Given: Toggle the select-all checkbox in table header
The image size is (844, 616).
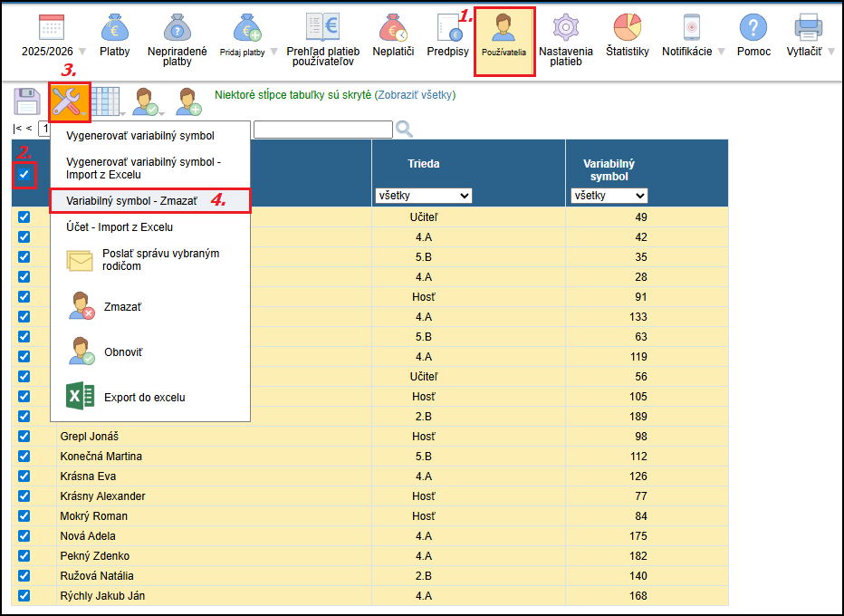Looking at the screenshot, I should (x=24, y=174).
